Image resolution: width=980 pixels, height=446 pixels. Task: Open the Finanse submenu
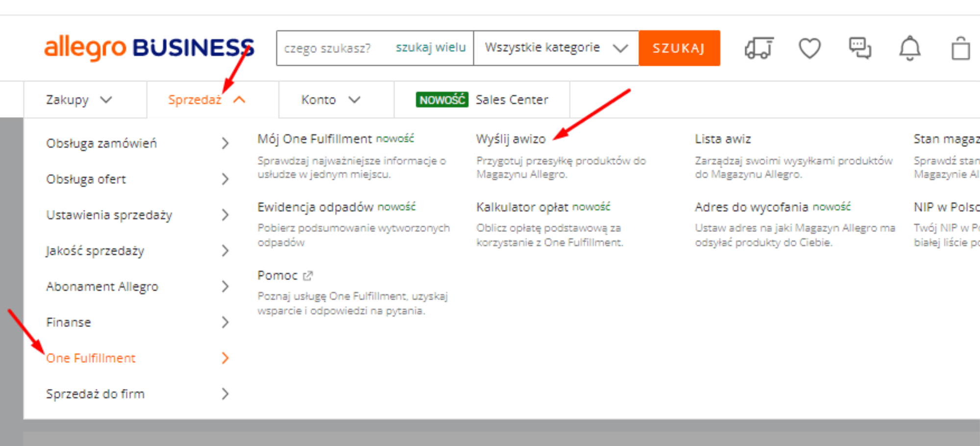(137, 322)
